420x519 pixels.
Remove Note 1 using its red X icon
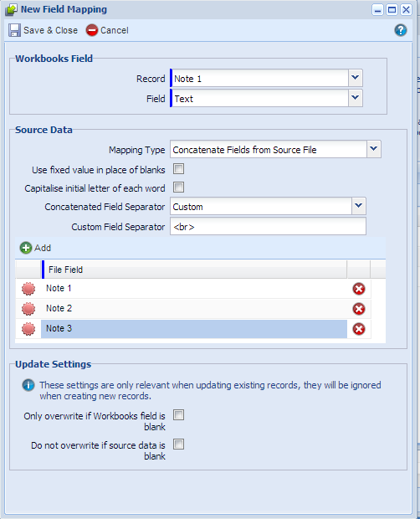[x=359, y=289]
